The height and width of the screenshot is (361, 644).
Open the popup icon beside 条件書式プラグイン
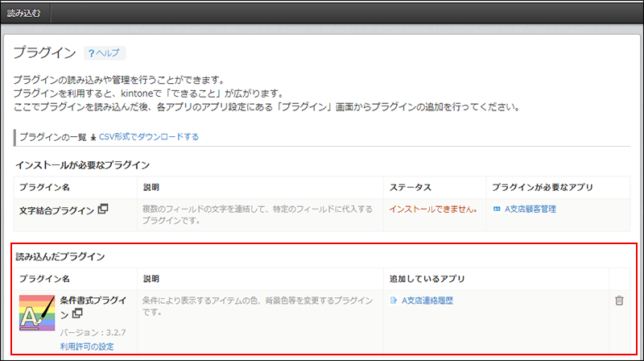tap(77, 313)
